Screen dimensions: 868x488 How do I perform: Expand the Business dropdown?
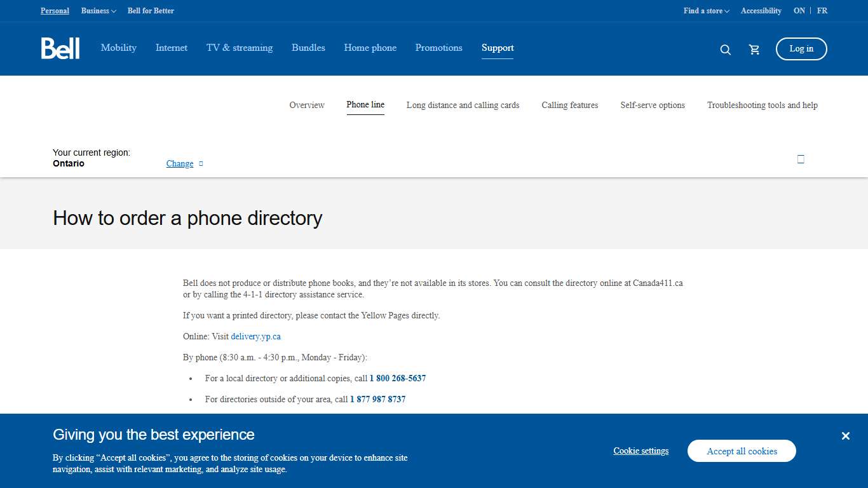point(98,11)
